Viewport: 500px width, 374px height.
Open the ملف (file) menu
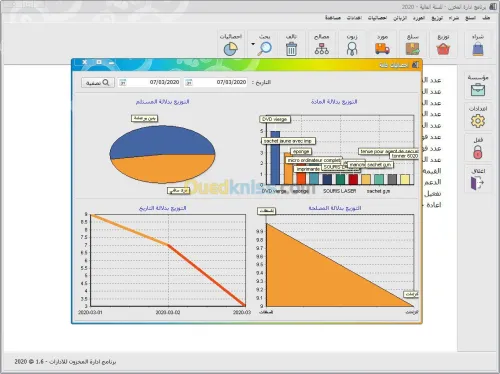click(486, 18)
